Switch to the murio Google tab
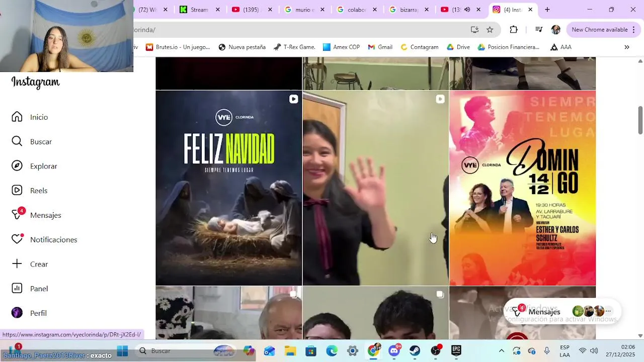644x362 pixels. pyautogui.click(x=304, y=10)
